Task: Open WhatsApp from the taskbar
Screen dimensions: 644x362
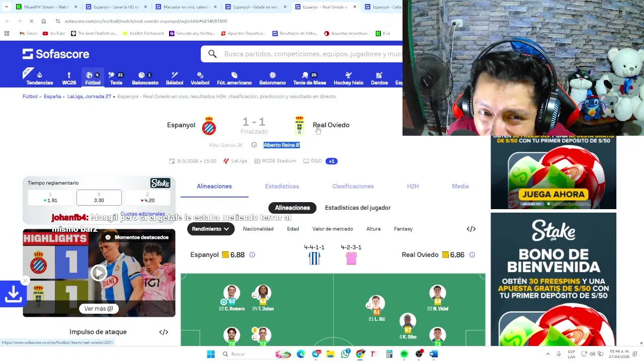Action: coord(345,354)
